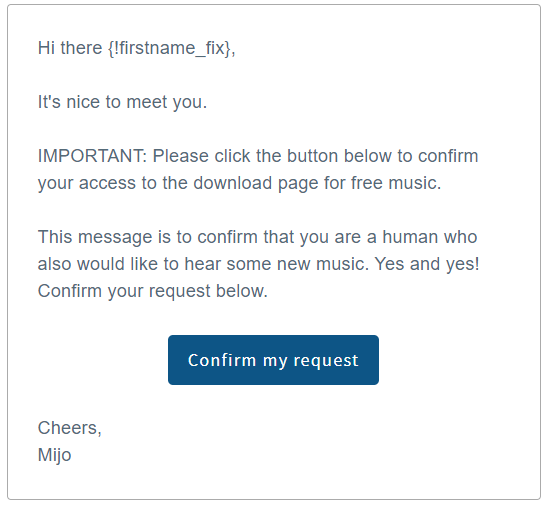Viewport: 547px width, 505px height.
Task: Click "Confirm your request below." sentence
Action: 152,291
